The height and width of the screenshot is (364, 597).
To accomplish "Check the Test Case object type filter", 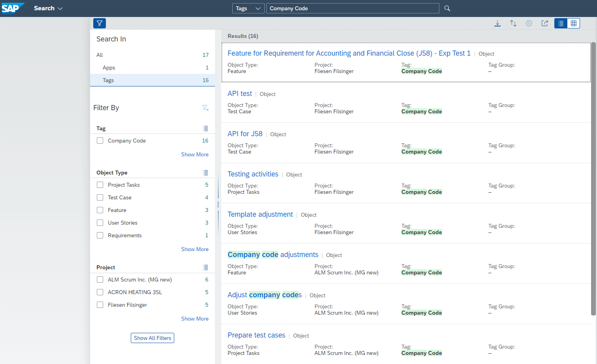I will pyautogui.click(x=100, y=197).
